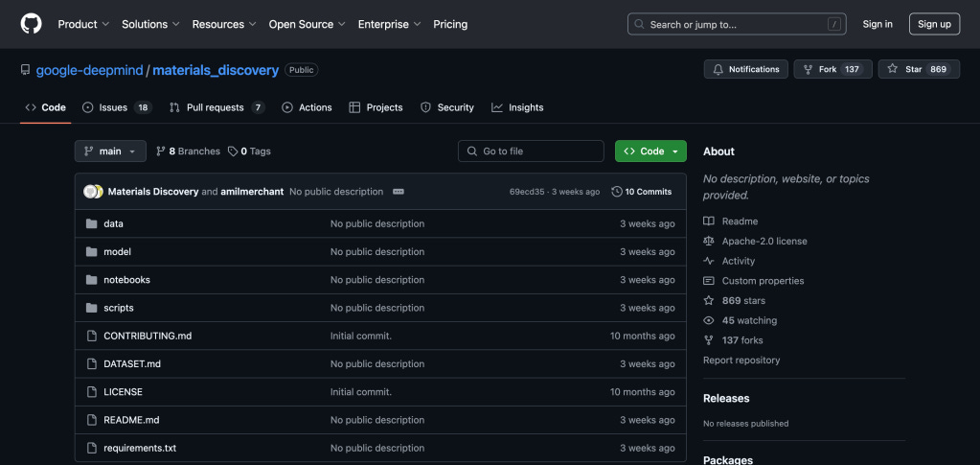Click the file icon beside CONTRIBUTING.md
The height and width of the screenshot is (465, 980).
[x=92, y=337]
